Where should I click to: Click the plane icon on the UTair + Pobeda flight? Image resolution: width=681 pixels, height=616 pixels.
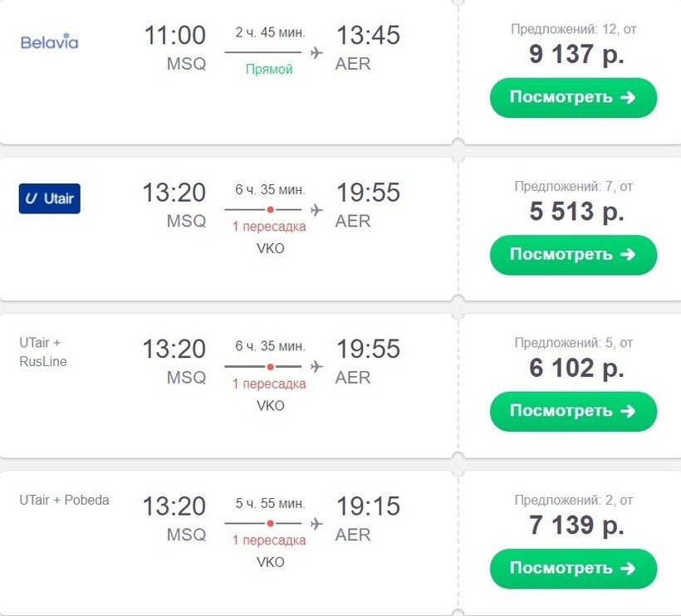click(316, 524)
